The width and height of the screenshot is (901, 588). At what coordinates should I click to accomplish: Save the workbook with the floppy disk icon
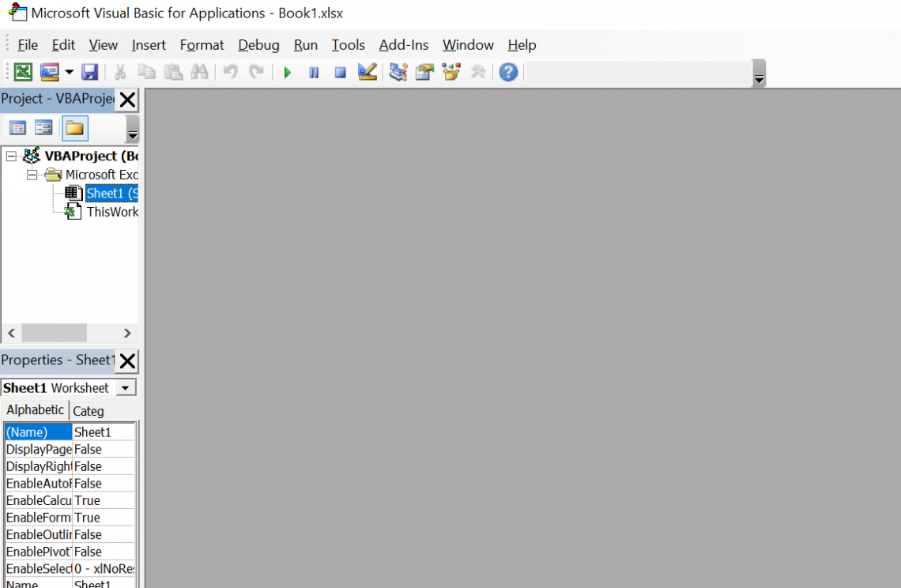click(x=89, y=73)
